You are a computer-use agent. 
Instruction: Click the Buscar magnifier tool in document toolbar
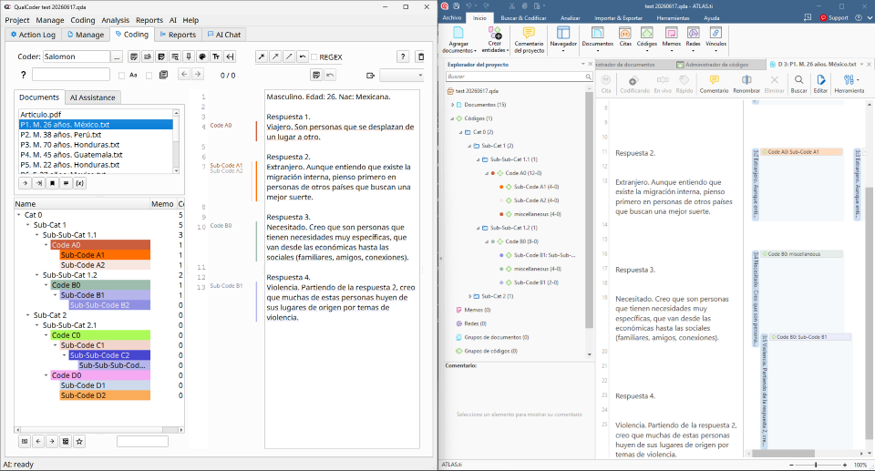click(799, 84)
